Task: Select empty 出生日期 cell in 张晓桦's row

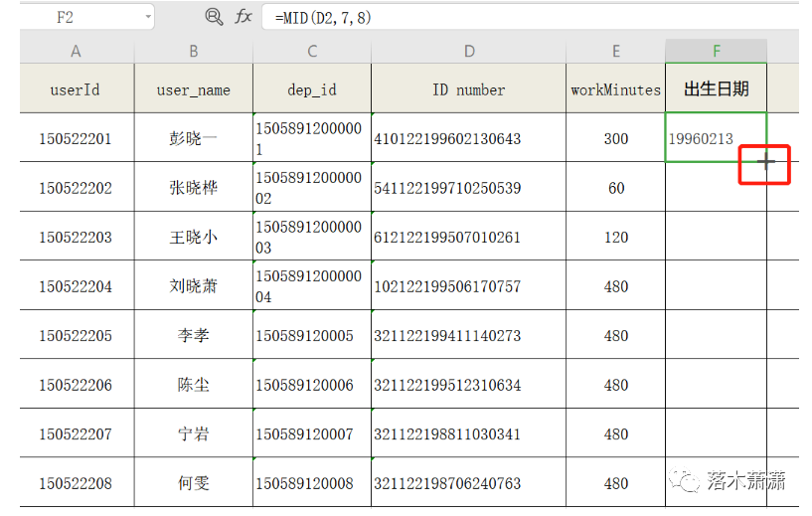Action: [717, 187]
